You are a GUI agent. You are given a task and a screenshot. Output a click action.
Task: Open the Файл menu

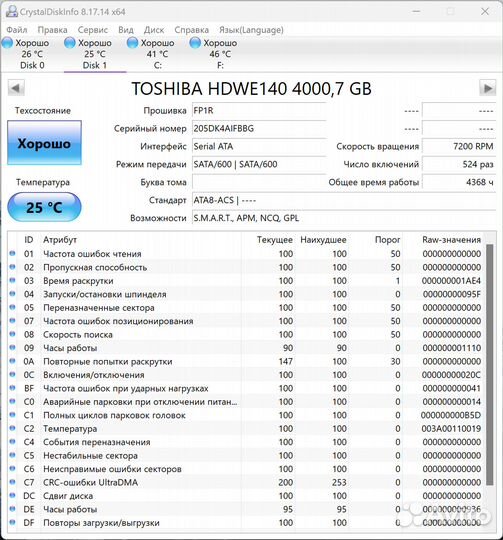click(17, 30)
